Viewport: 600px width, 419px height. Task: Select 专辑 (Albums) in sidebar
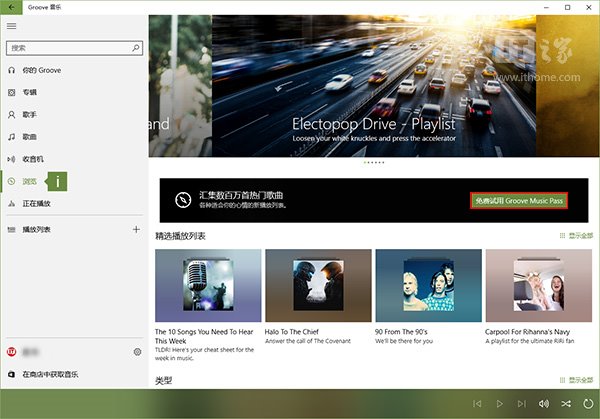(30, 92)
